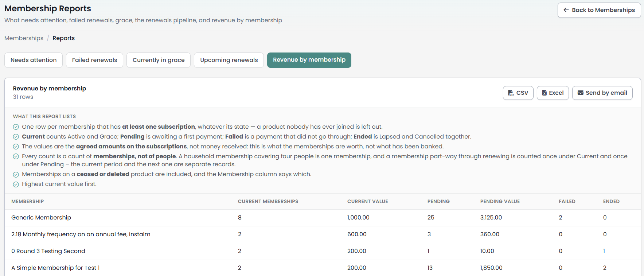
Task: Select the Revenue by membership tab
Action: pyautogui.click(x=309, y=60)
